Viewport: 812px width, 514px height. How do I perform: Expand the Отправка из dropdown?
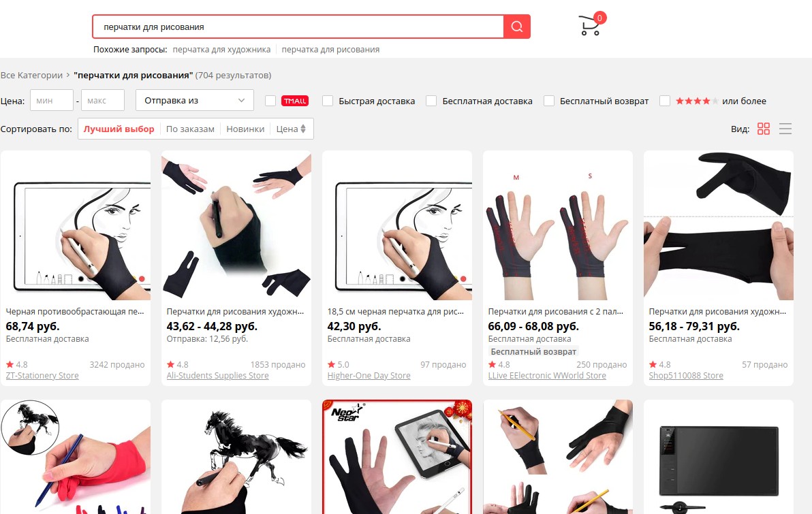(195, 101)
